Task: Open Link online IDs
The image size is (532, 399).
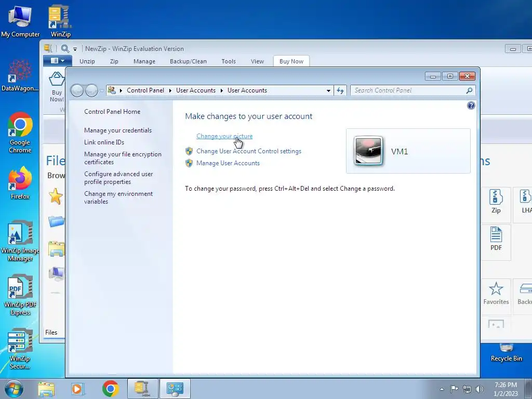Action: click(104, 142)
